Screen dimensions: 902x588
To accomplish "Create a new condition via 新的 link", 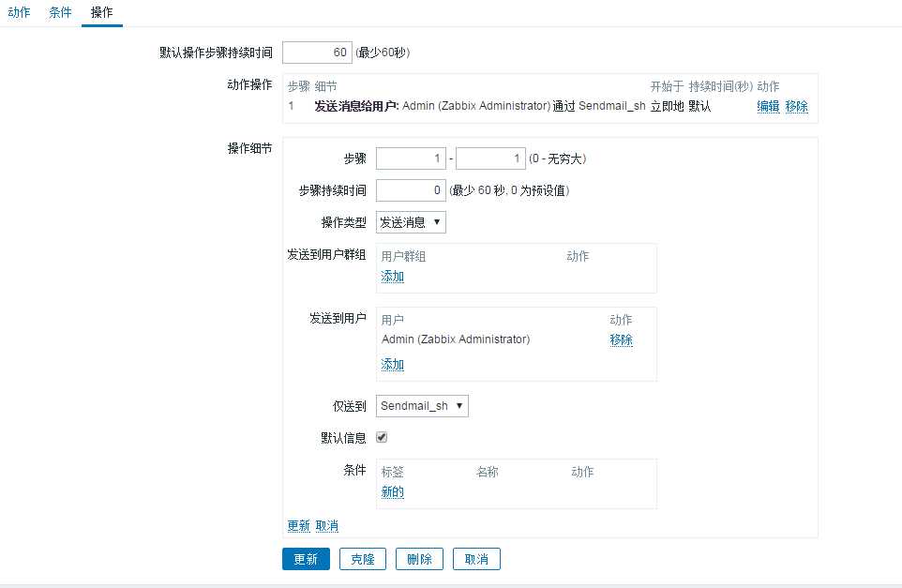I will (x=391, y=491).
